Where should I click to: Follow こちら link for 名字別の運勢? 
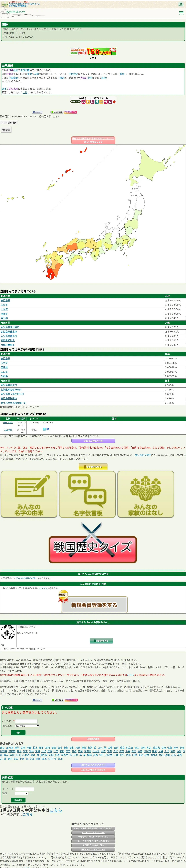point(28,814)
